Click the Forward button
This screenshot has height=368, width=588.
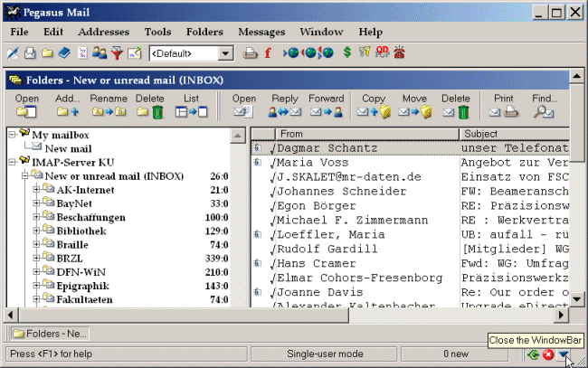[327, 106]
